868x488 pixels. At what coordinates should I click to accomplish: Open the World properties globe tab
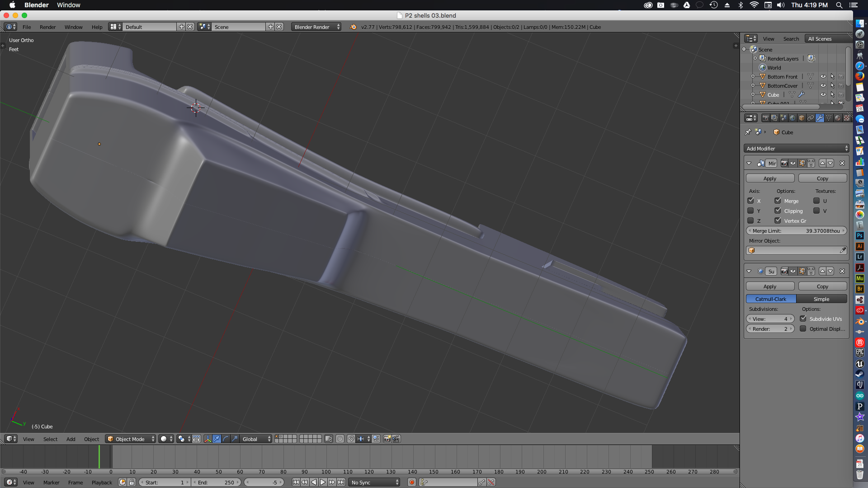(793, 118)
